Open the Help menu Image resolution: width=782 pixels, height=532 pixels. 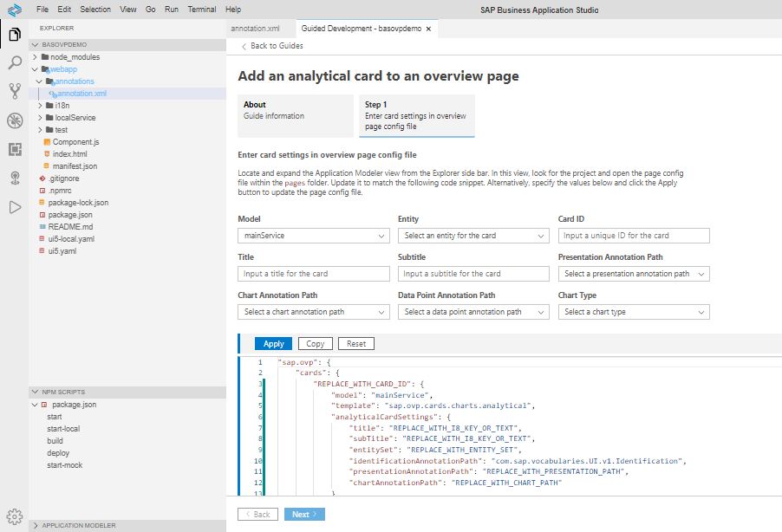(233, 10)
